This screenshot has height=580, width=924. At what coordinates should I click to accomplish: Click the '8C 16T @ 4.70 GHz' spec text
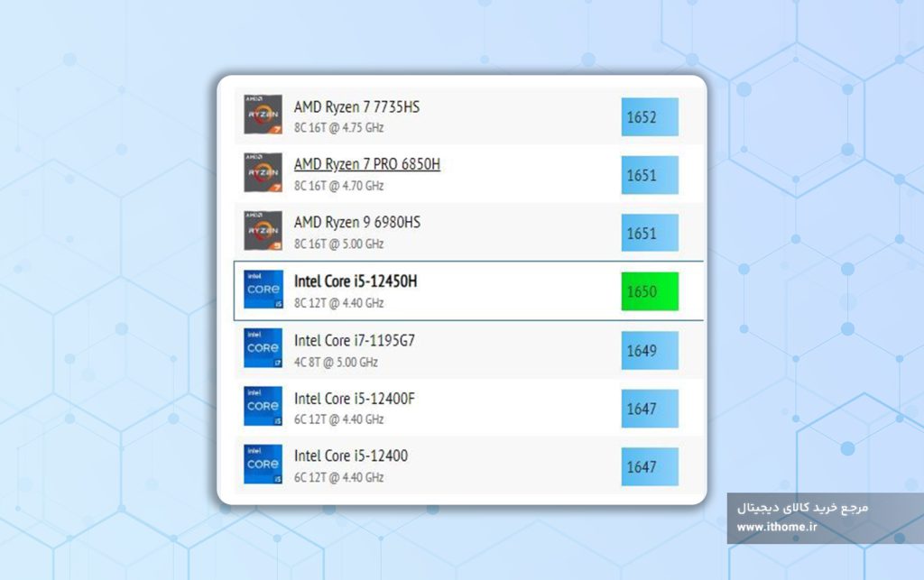[x=339, y=186]
